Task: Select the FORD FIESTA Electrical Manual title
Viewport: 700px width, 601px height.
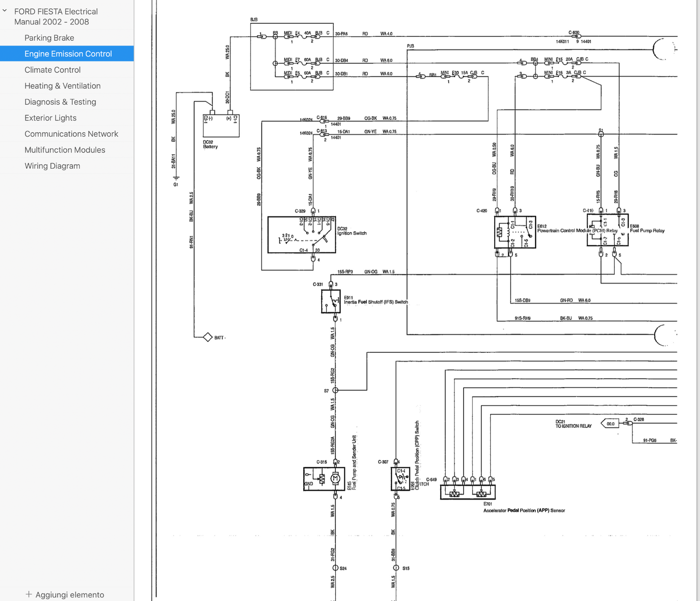Action: pyautogui.click(x=56, y=16)
